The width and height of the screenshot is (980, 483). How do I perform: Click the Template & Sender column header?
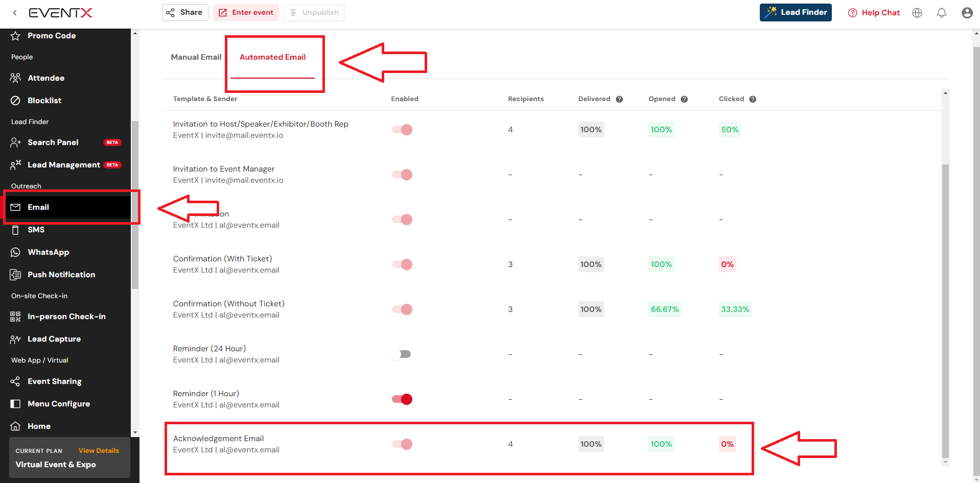[205, 99]
